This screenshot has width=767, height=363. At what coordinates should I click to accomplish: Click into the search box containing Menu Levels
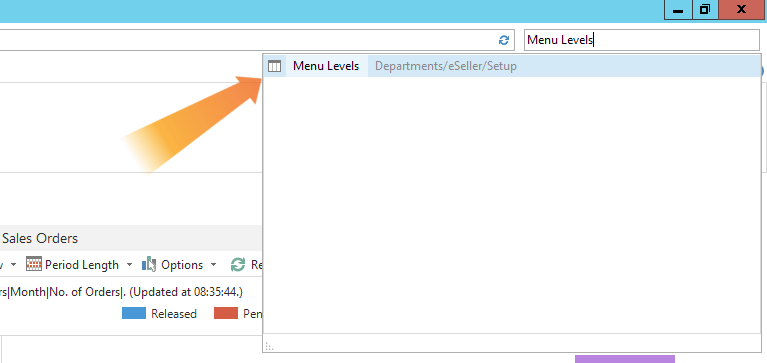(642, 40)
